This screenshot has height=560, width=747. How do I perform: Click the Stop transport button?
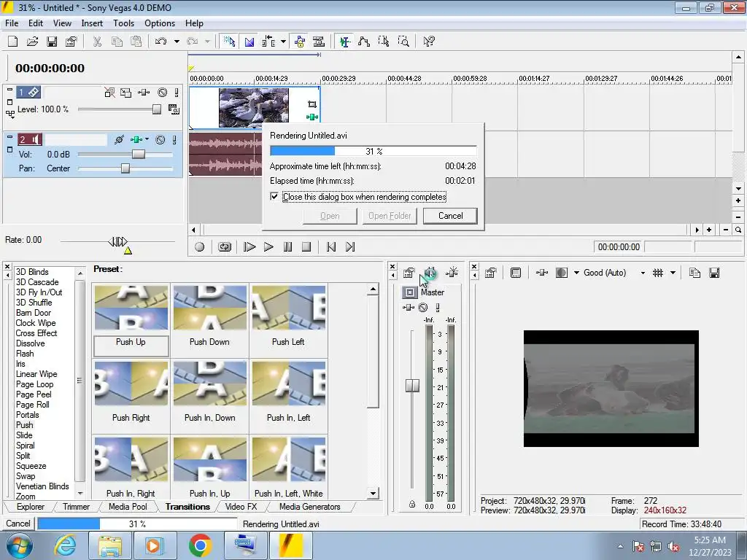click(x=306, y=246)
